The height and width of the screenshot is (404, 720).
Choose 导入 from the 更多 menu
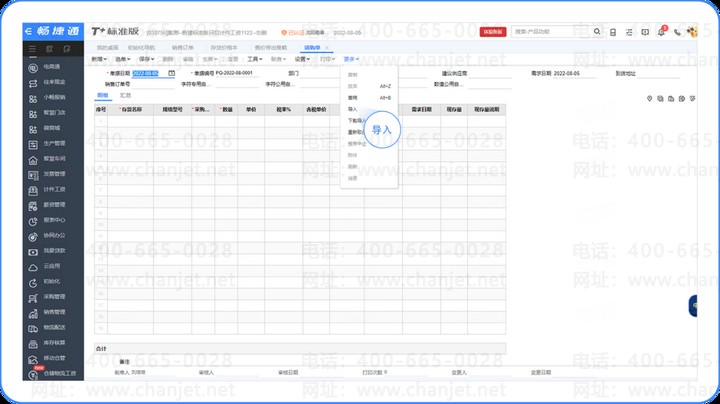pos(353,109)
